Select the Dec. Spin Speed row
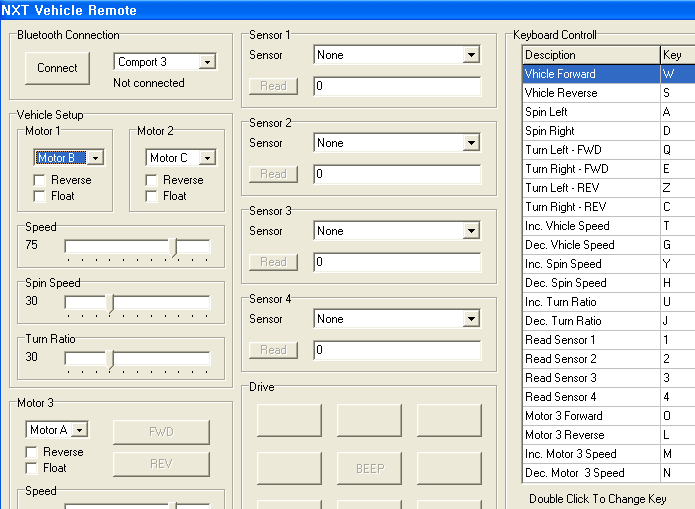 click(609, 283)
